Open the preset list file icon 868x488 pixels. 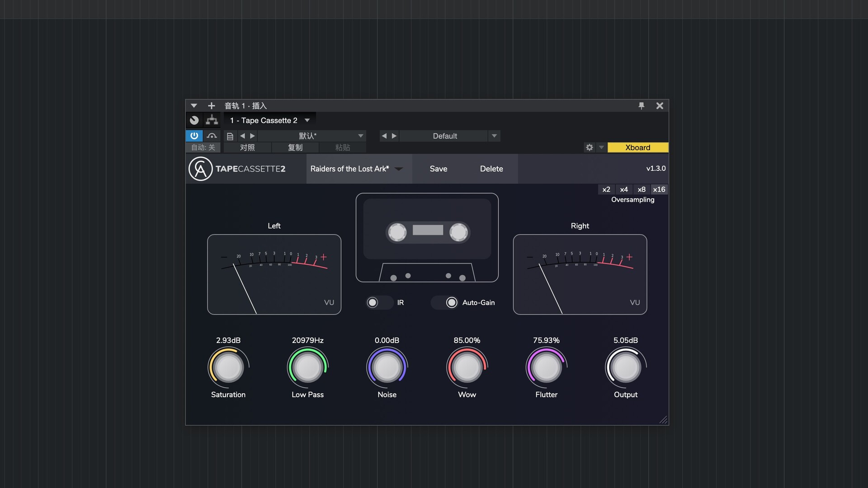(x=230, y=136)
